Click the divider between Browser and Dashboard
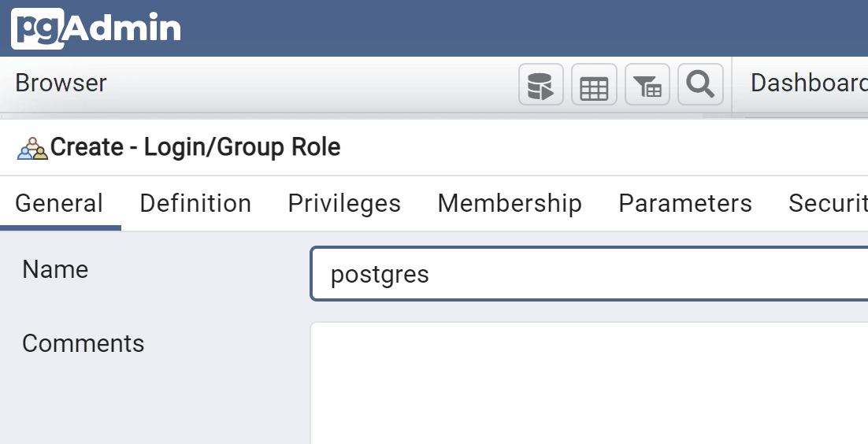Image resolution: width=868 pixels, height=444 pixels. point(733,85)
